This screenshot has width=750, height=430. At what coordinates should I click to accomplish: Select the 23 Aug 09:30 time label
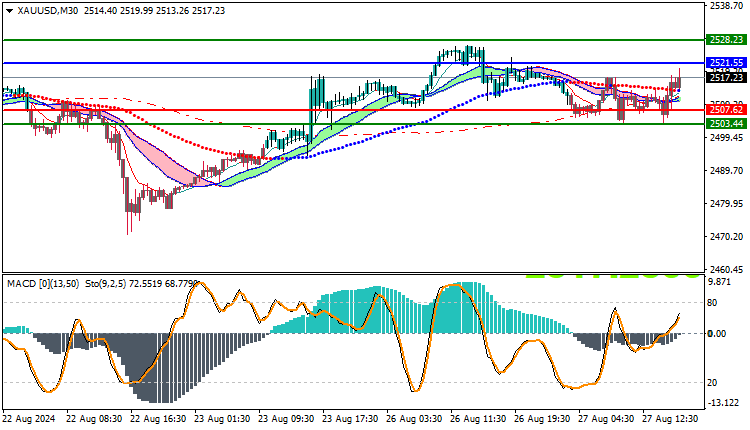(x=286, y=419)
